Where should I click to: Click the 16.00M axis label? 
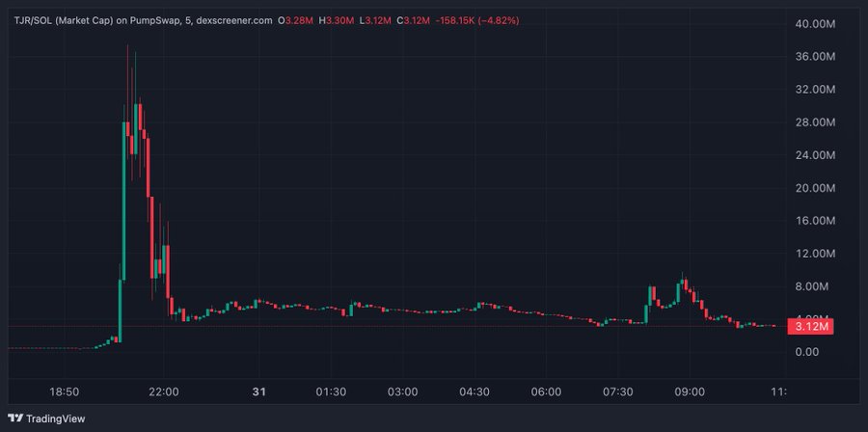[814, 221]
